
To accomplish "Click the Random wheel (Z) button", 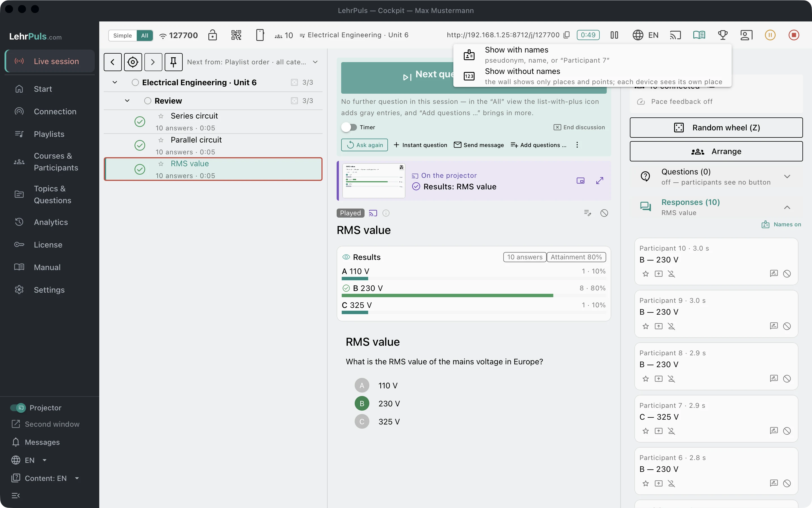I will click(716, 128).
